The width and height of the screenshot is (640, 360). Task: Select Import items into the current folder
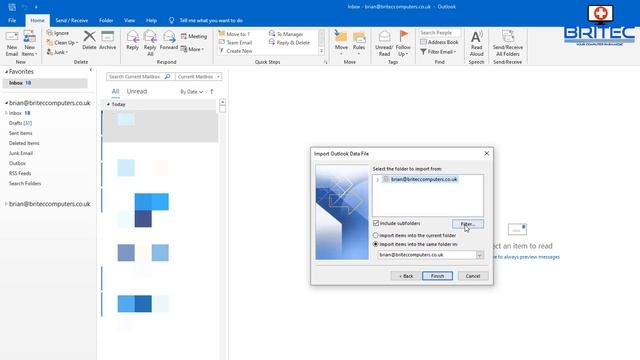(376, 236)
